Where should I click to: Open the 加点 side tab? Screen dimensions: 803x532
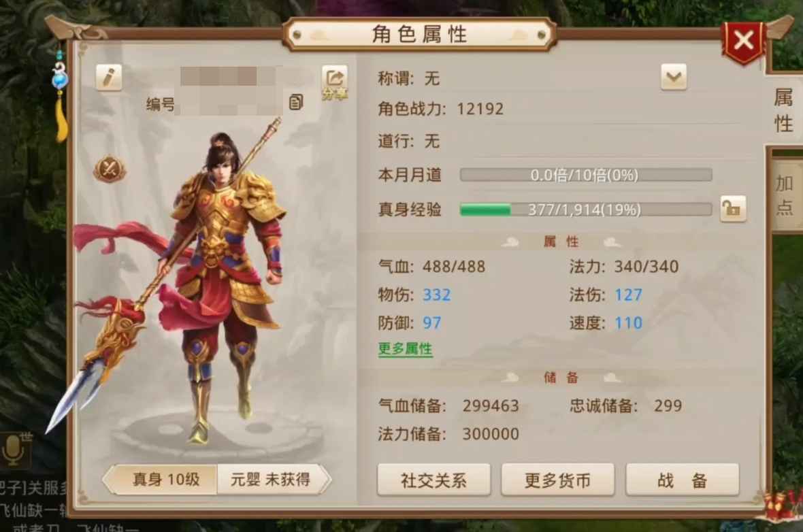[784, 195]
